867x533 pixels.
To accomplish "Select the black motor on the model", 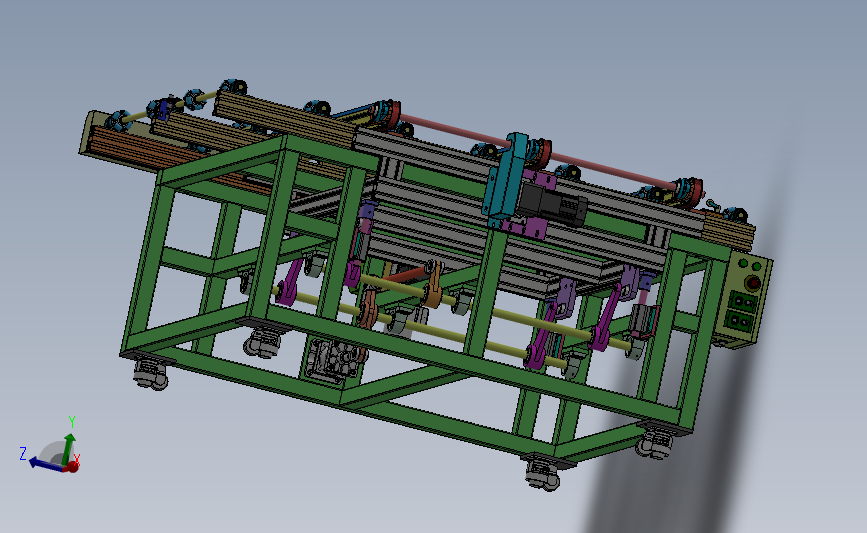I will (553, 204).
